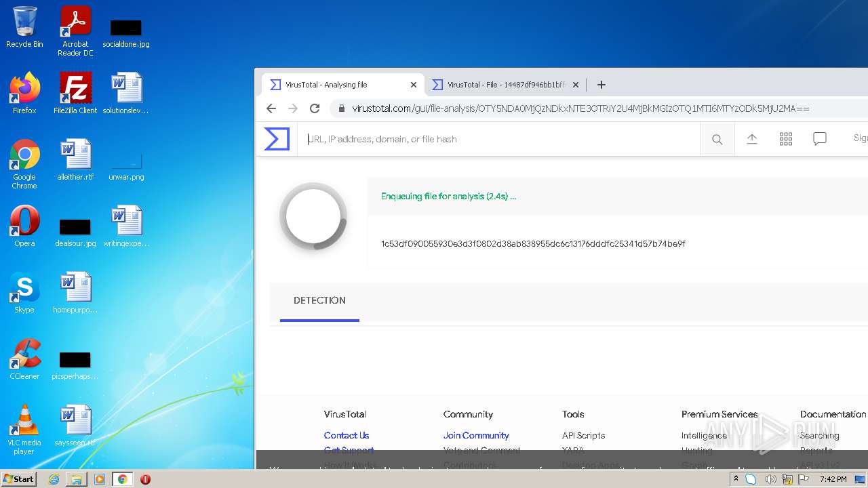Viewport: 868px width, 488px height.
Task: Open Skype desktop shortcut
Action: pyautogui.click(x=24, y=293)
